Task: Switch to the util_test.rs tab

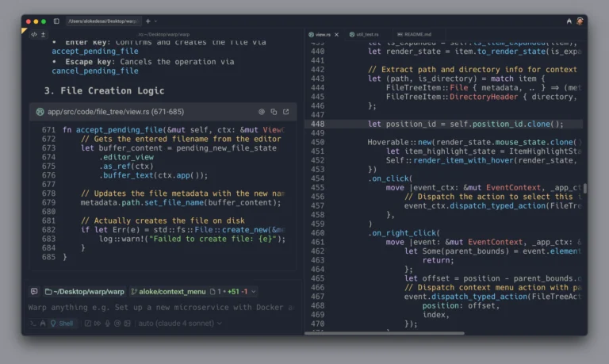Action: pyautogui.click(x=367, y=35)
